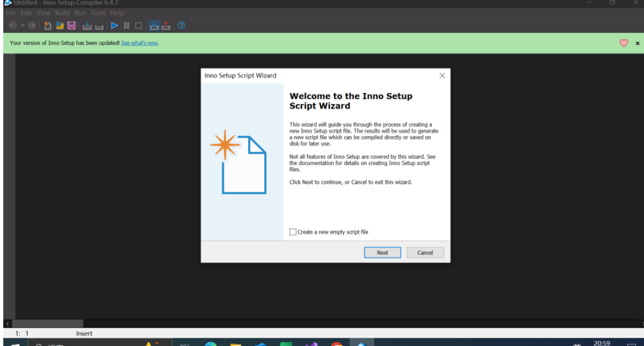The height and width of the screenshot is (346, 644).
Task: Open help via question mark icon
Action: tap(181, 25)
